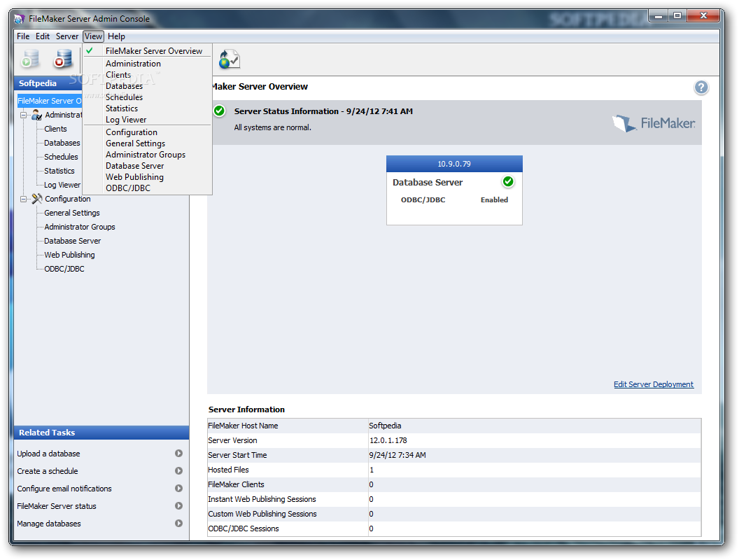Viewport: 739px width, 560px height.
Task: Click the green Server Status check icon
Action: click(x=219, y=111)
